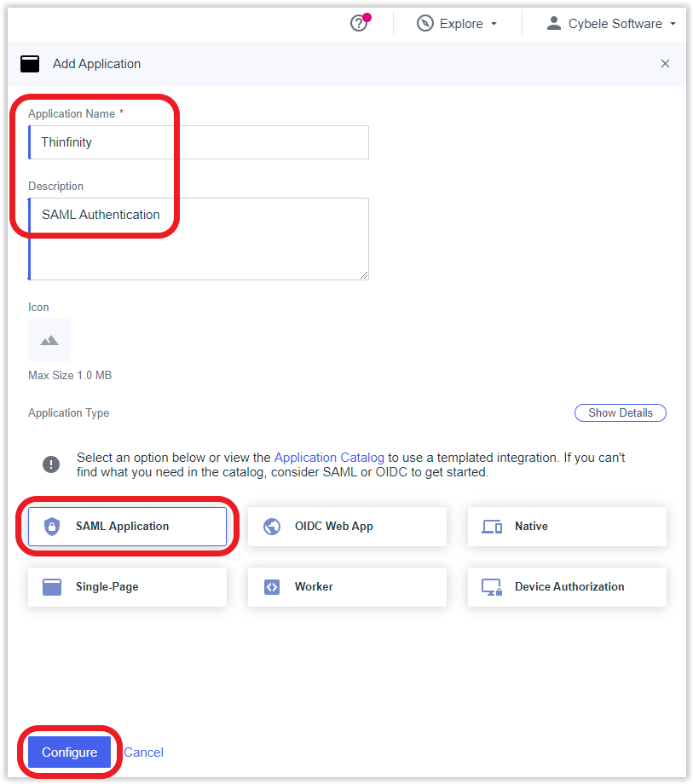693x784 pixels.
Task: Click the blue Configure button
Action: [x=70, y=752]
